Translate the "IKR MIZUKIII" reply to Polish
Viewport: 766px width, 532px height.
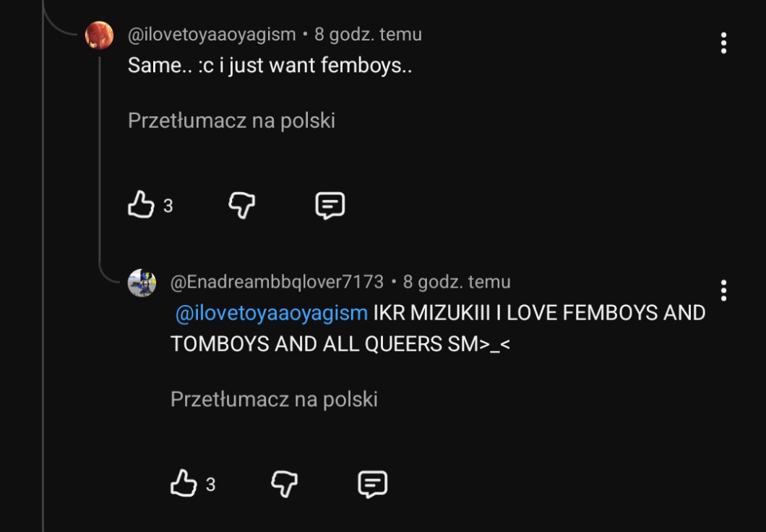coord(274,399)
